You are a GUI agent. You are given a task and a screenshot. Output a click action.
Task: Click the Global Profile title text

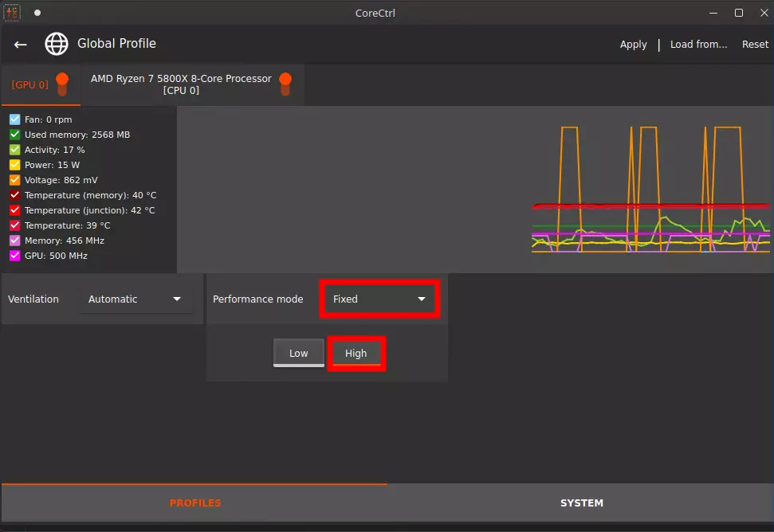click(116, 43)
